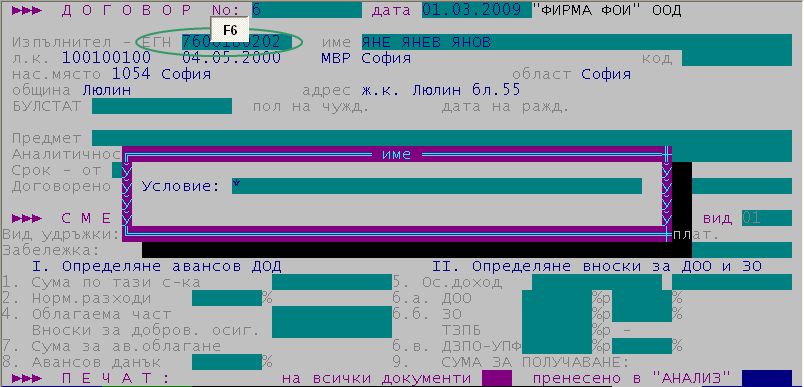The image size is (804, 387).
Task: Click the label Сума за ав.облагане
Action: coord(126,346)
